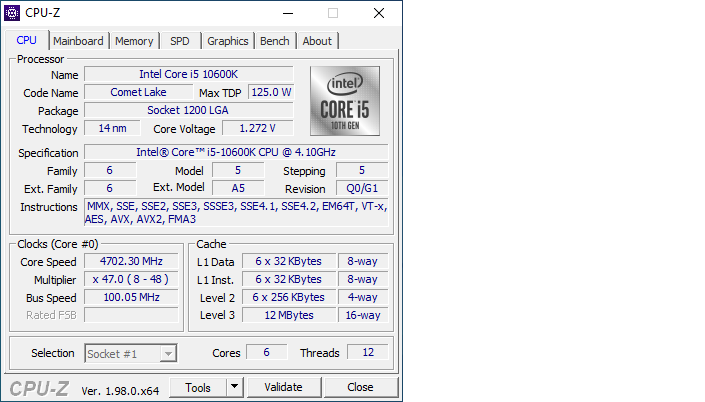The image size is (705, 402).
Task: Click the L1 Data size '6 x 32 KBytes'
Action: tap(289, 261)
